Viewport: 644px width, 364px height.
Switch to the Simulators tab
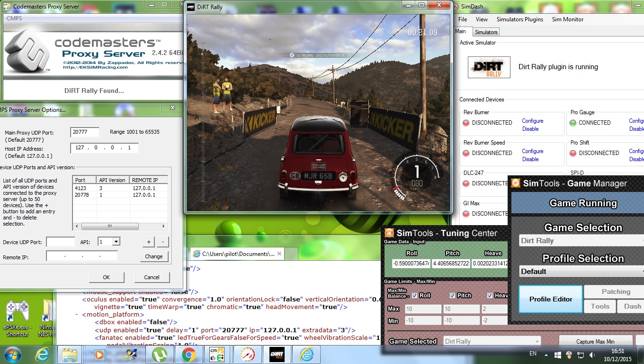(486, 32)
